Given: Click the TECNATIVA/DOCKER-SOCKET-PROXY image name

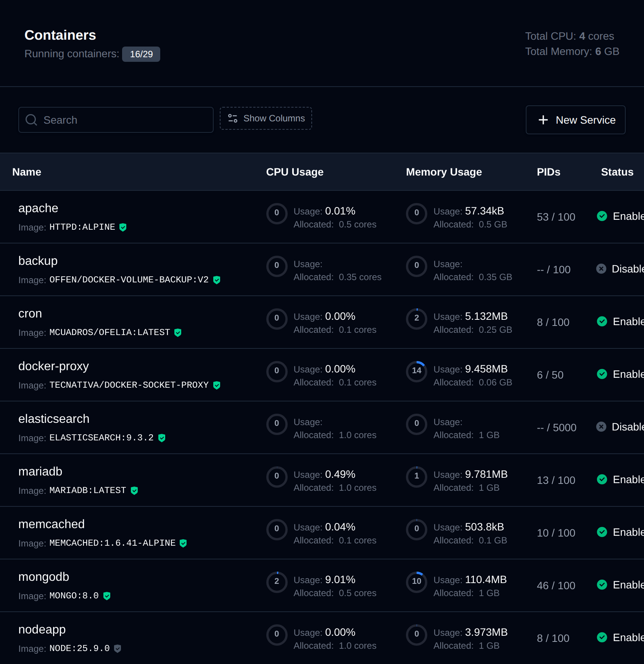Looking at the screenshot, I should coord(129,385).
